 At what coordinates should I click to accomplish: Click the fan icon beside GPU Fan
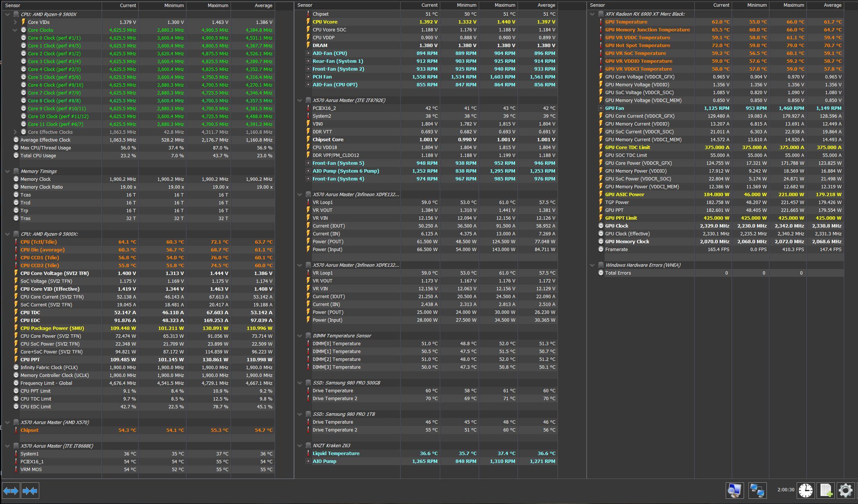pos(601,108)
